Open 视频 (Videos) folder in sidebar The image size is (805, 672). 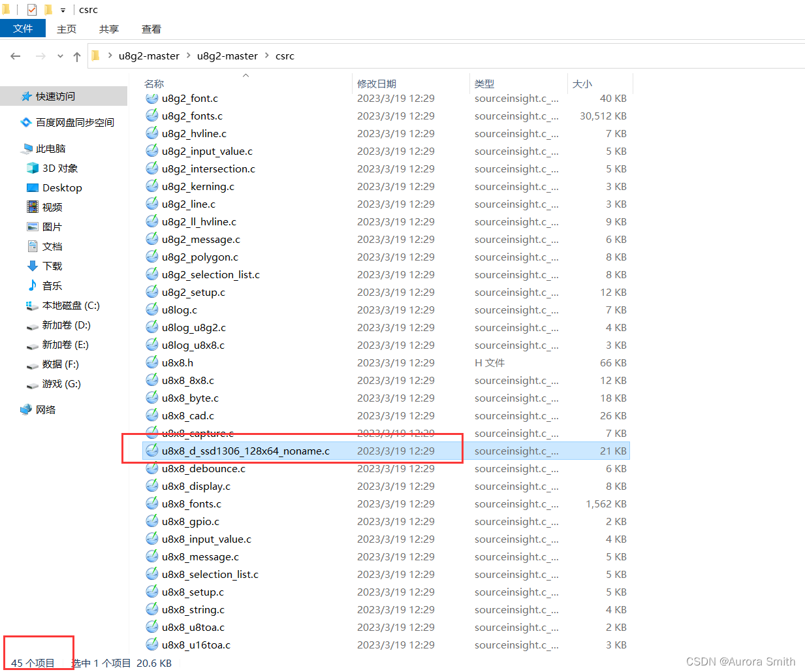point(44,207)
